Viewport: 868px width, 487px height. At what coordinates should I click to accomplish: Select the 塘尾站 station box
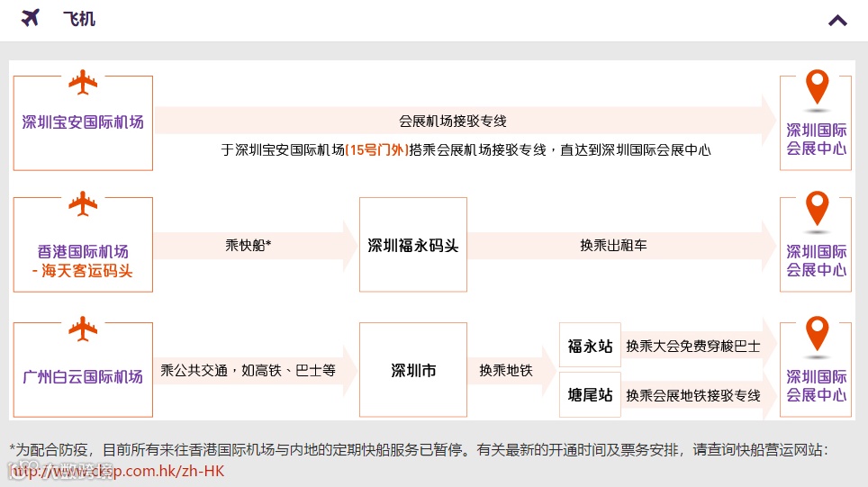[590, 394]
